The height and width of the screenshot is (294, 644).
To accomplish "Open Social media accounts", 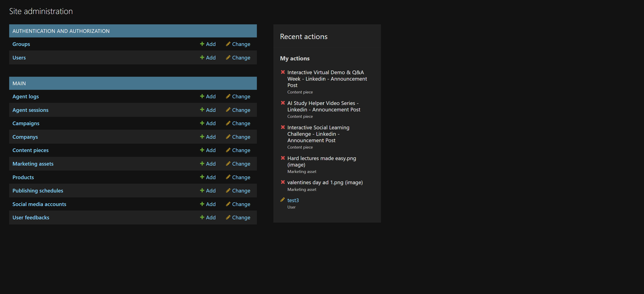I will click(x=39, y=204).
